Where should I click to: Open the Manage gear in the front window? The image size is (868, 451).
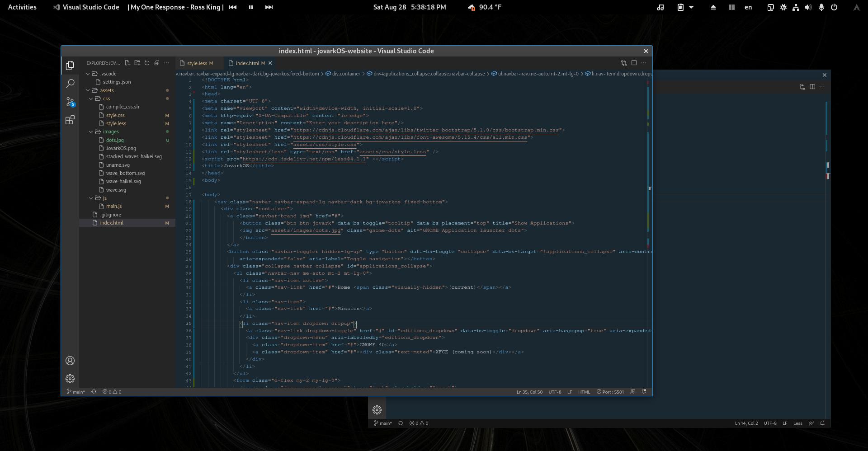tap(70, 379)
